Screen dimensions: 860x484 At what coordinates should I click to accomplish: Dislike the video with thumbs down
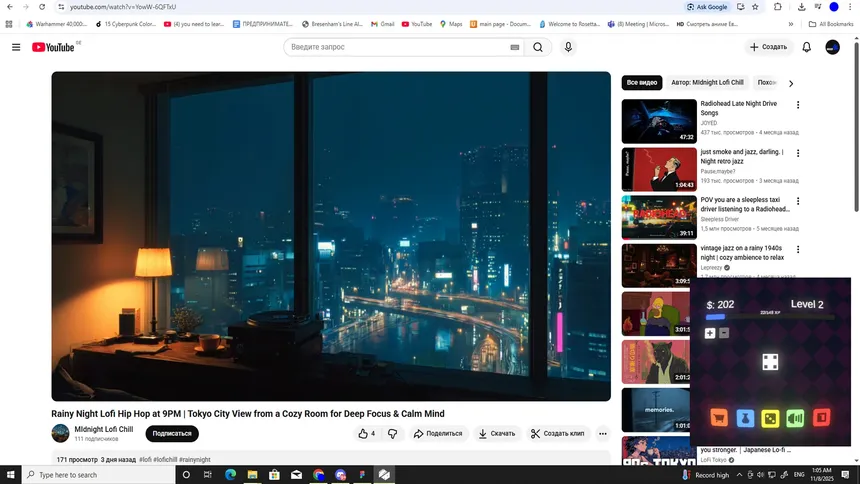tap(392, 433)
